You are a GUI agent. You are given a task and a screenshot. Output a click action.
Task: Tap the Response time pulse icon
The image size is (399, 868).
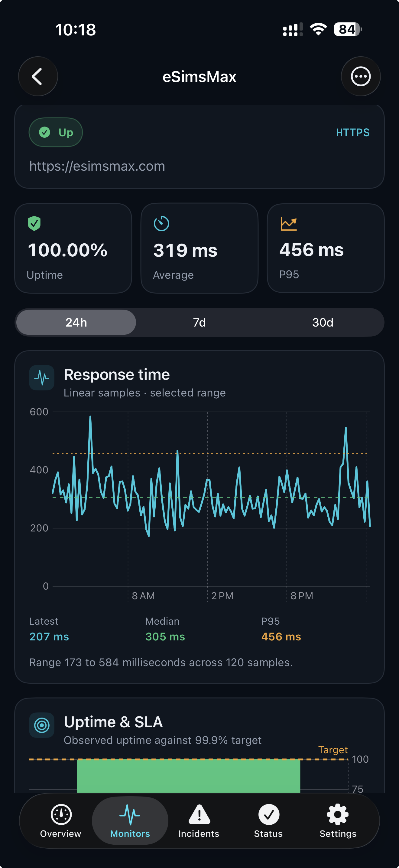[x=42, y=378]
